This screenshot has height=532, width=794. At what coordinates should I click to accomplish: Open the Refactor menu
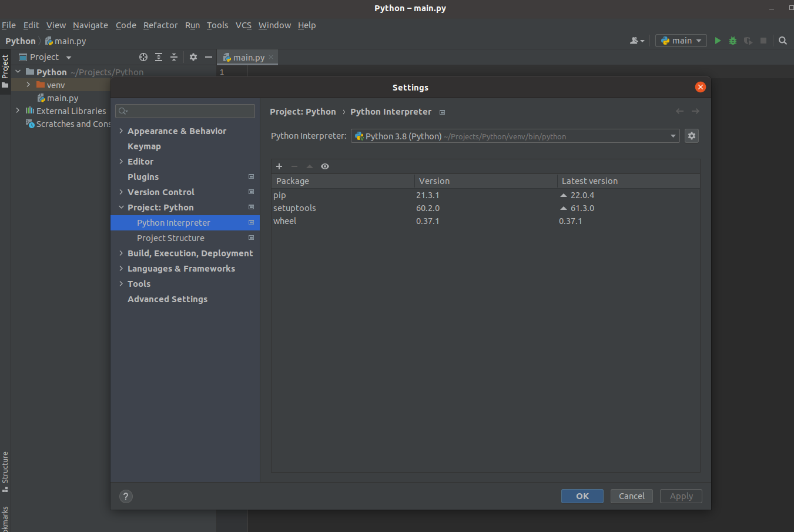click(x=160, y=25)
